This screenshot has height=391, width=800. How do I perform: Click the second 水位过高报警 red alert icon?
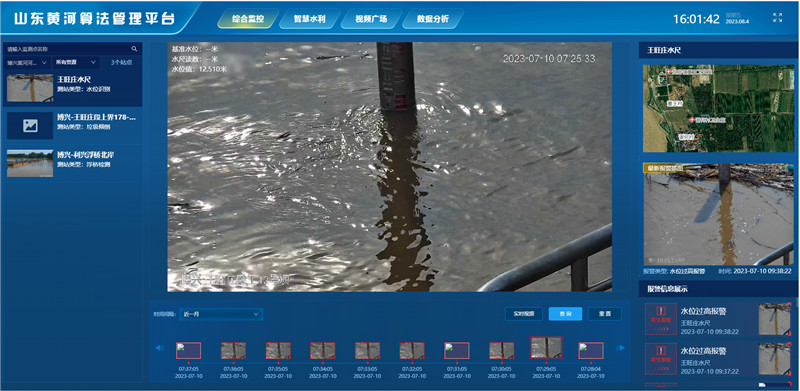coord(661,358)
